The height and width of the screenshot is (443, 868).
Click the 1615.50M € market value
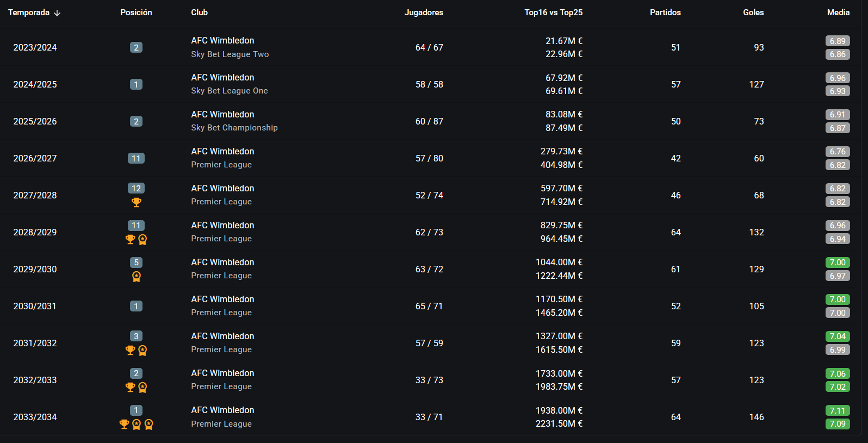[x=559, y=350]
